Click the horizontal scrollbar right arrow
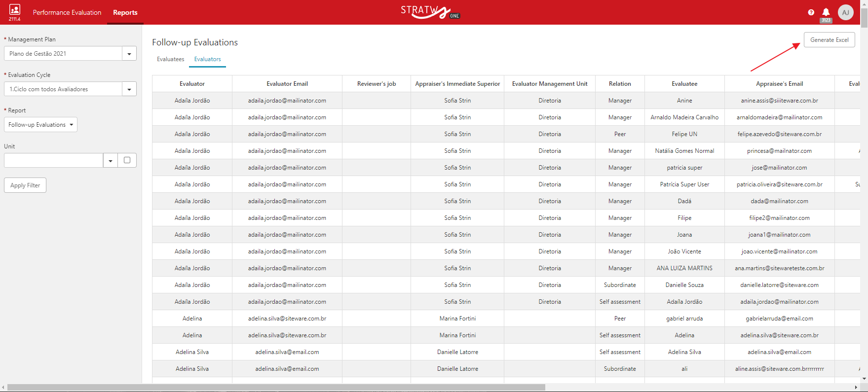The width and height of the screenshot is (868, 392). [856, 387]
